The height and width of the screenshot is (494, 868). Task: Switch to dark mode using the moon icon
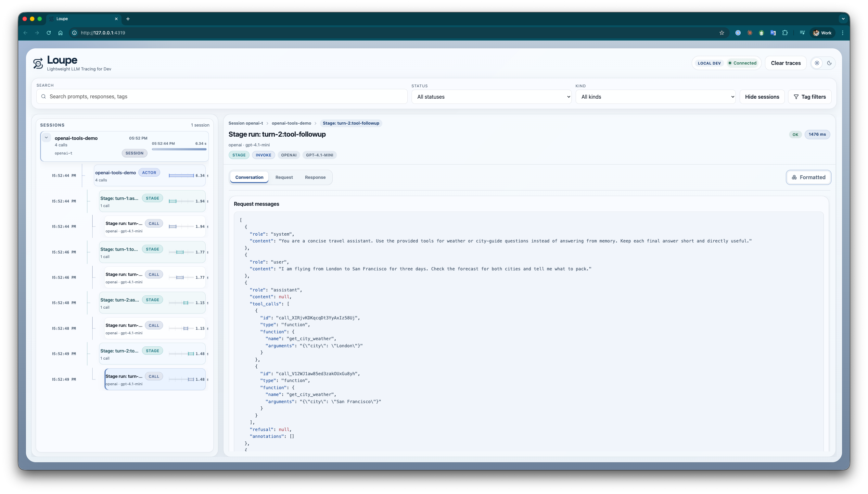click(830, 63)
